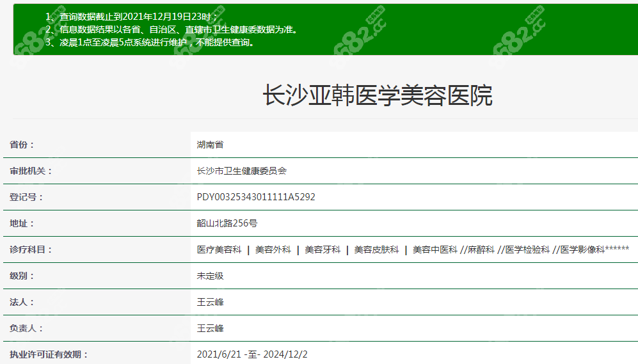
Task: Click the 登记号 label
Action: pyautogui.click(x=26, y=197)
